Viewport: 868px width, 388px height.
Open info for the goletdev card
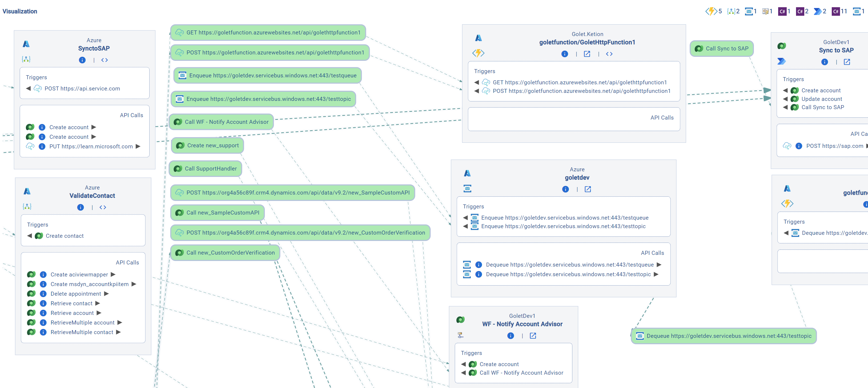pos(565,189)
